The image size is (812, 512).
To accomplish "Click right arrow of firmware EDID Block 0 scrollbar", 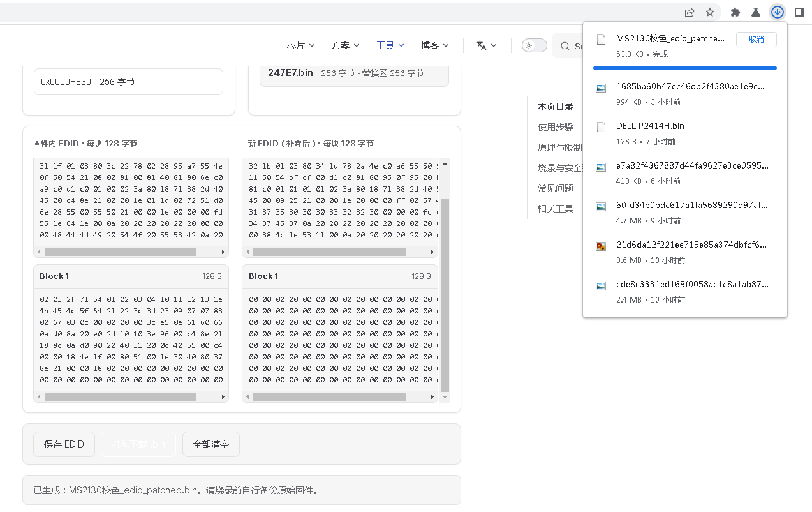I will 223,252.
